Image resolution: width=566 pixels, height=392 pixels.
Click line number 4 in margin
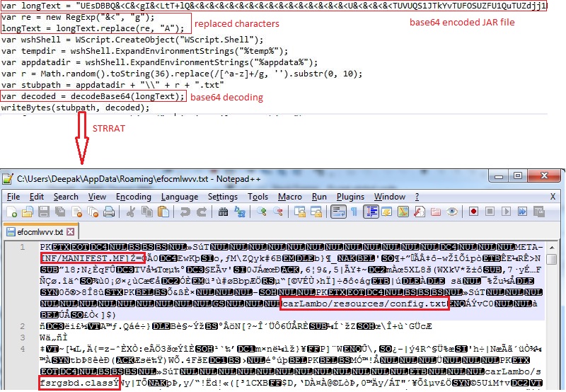(23, 349)
